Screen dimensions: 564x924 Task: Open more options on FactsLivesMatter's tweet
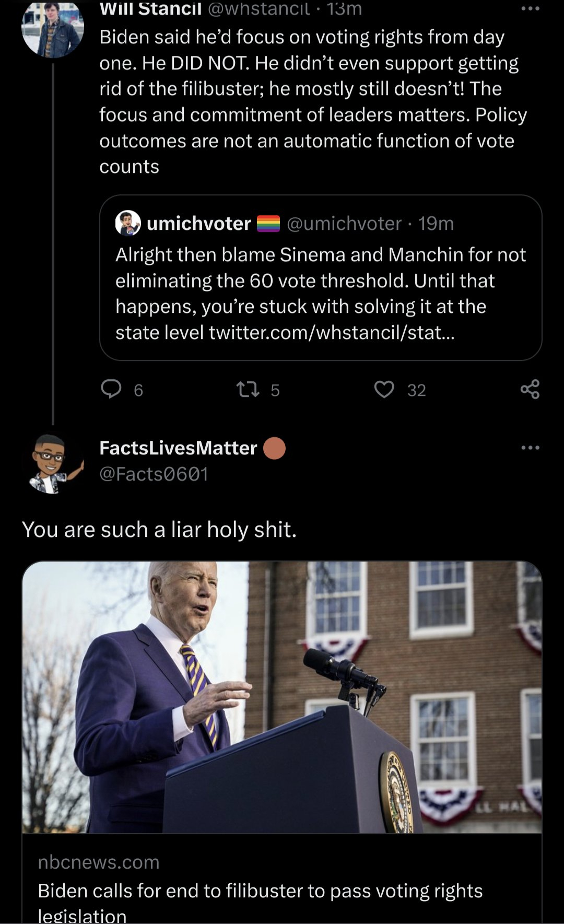click(x=530, y=448)
